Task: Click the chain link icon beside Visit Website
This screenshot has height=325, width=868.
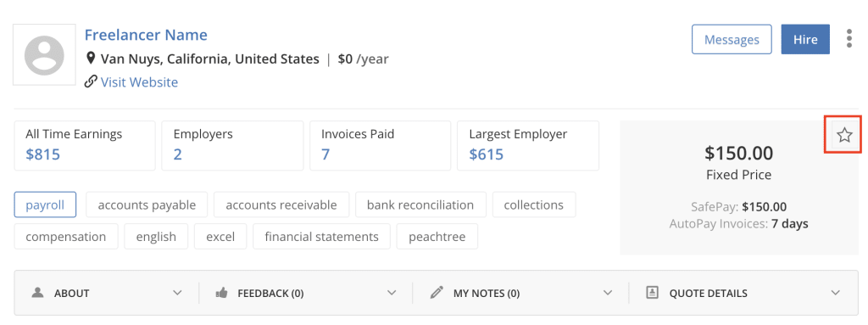Action: tap(91, 82)
